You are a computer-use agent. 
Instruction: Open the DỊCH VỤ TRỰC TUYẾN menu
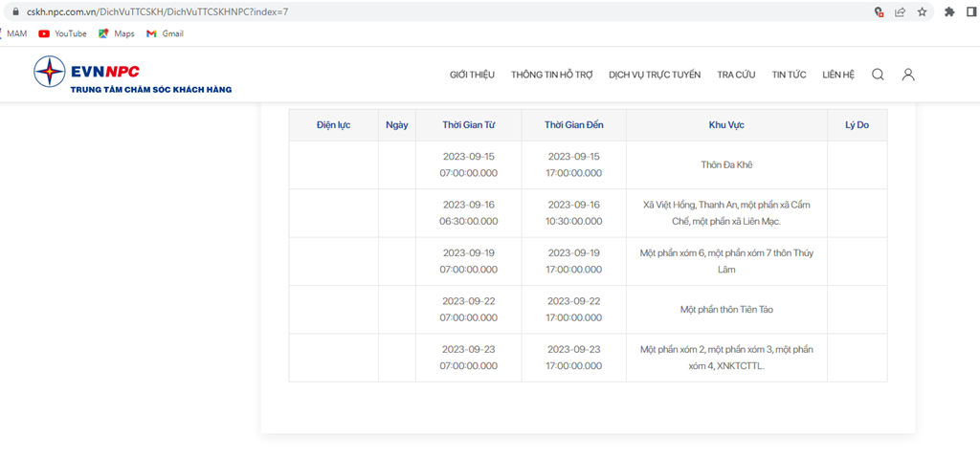655,75
